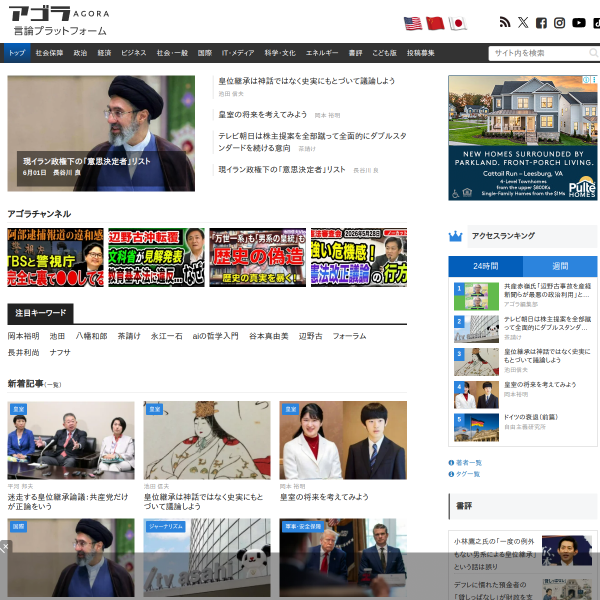
Task: Open the Pulte Homes advertisement banner
Action: click(523, 138)
